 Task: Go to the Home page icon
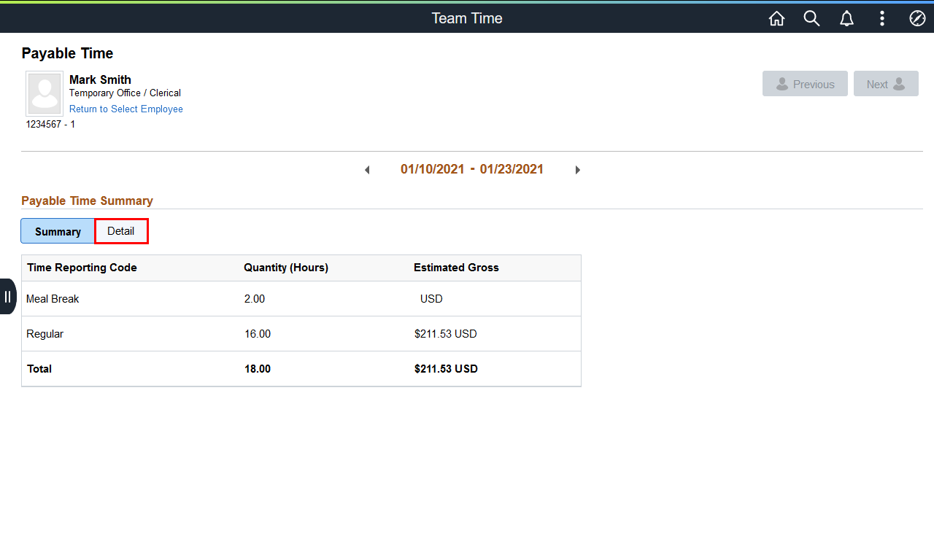pyautogui.click(x=776, y=19)
